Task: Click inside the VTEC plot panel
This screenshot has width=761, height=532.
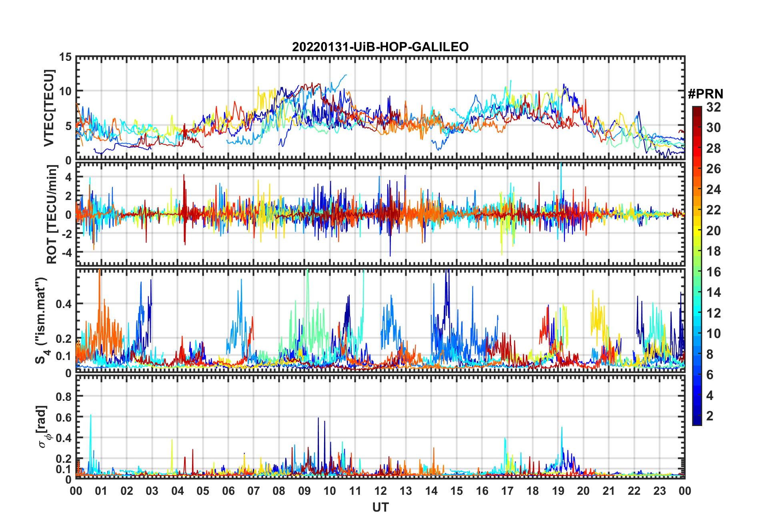Action: pos(380,108)
